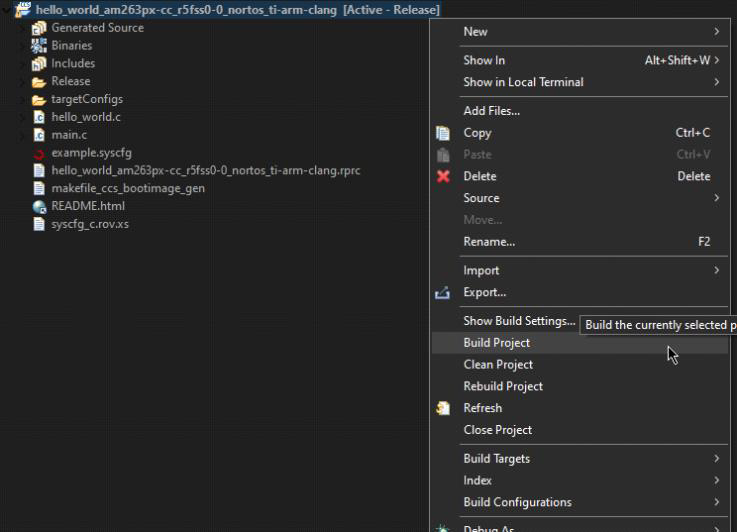737x532 pixels.
Task: Open the New submenu
Action: [590, 32]
